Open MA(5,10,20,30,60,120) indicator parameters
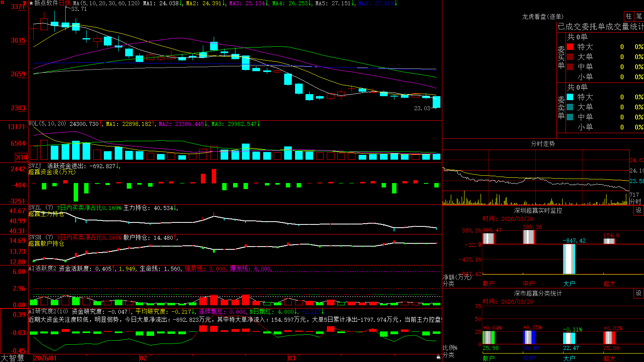 [106, 3]
